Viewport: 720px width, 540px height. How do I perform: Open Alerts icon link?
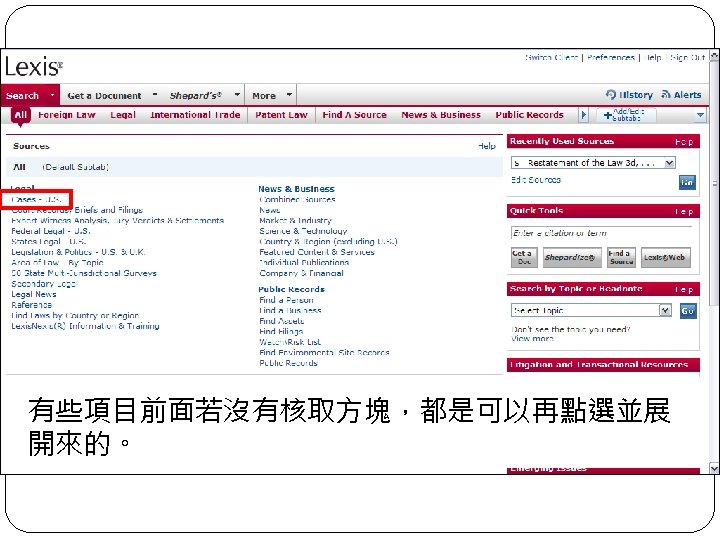pos(681,95)
